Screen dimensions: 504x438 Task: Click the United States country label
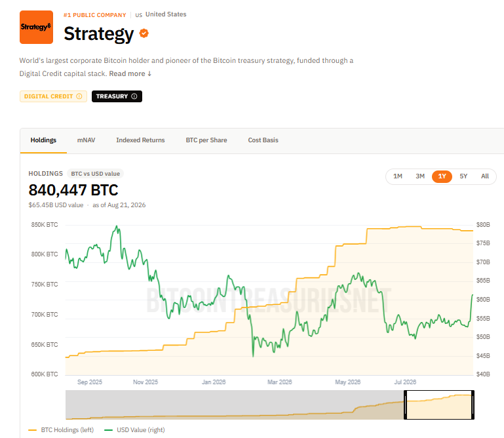click(x=166, y=14)
